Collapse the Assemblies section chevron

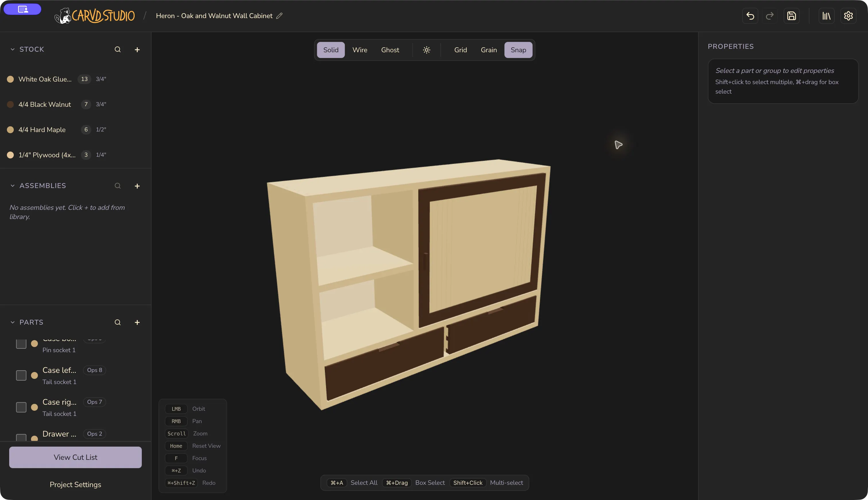[13, 186]
